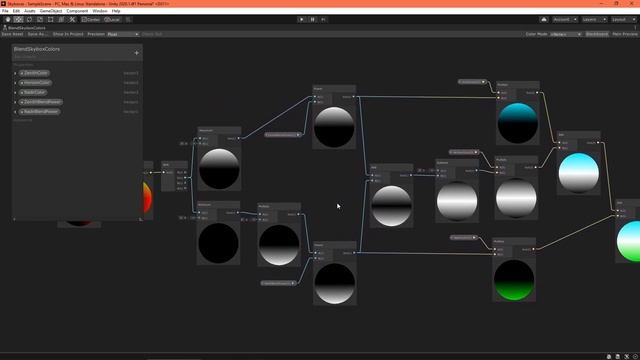
Task: Click the Save Asset button
Action: (12, 34)
